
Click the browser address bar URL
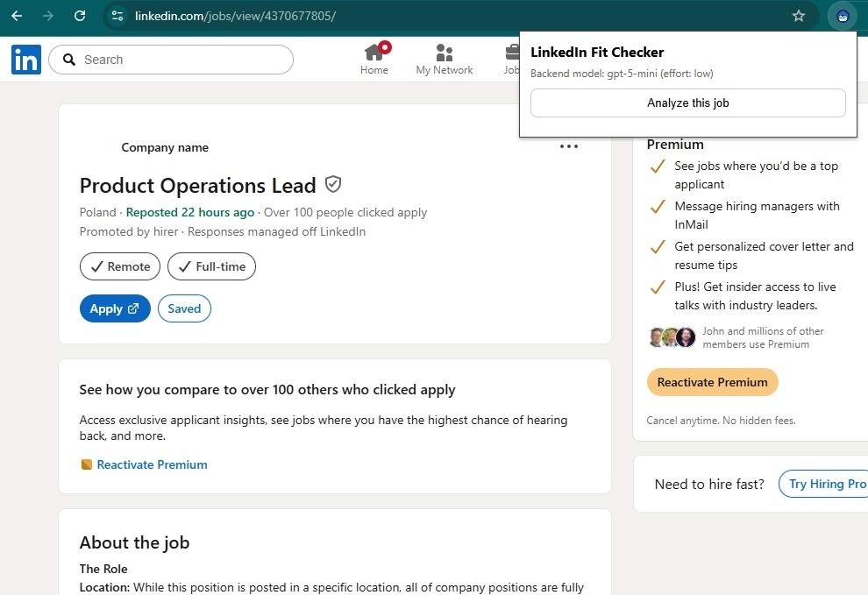tap(235, 16)
